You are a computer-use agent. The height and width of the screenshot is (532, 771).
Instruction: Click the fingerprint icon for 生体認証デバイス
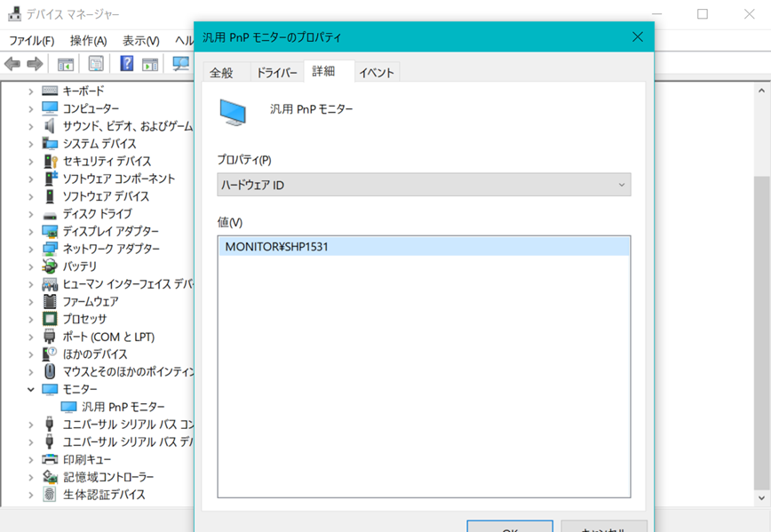click(x=50, y=495)
